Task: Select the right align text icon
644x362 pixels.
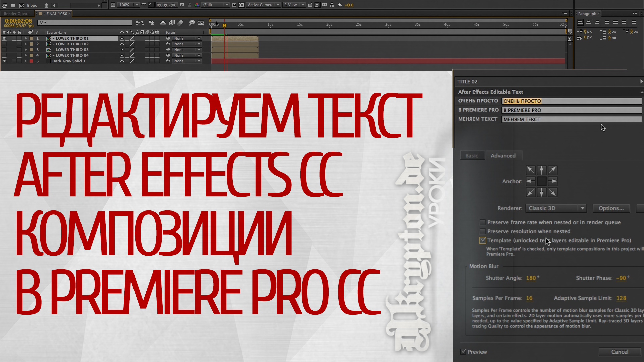Action: [x=597, y=22]
